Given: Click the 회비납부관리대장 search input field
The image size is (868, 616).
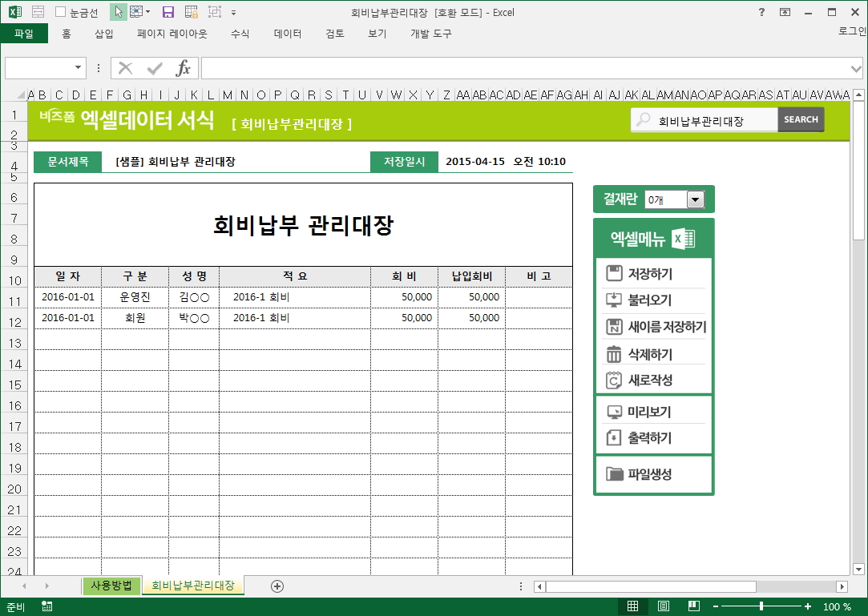Looking at the screenshot, I should (704, 120).
